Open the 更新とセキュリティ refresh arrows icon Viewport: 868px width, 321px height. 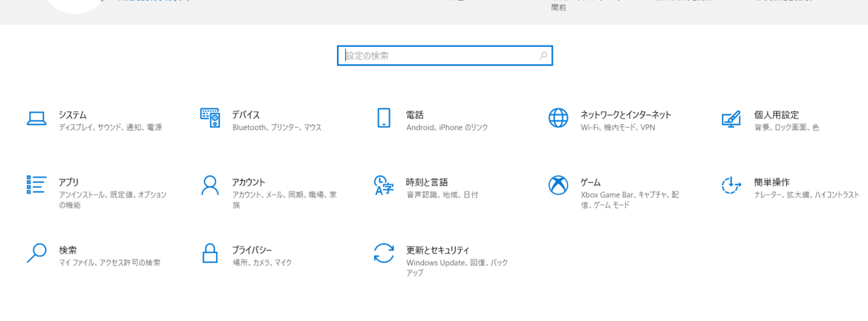383,252
